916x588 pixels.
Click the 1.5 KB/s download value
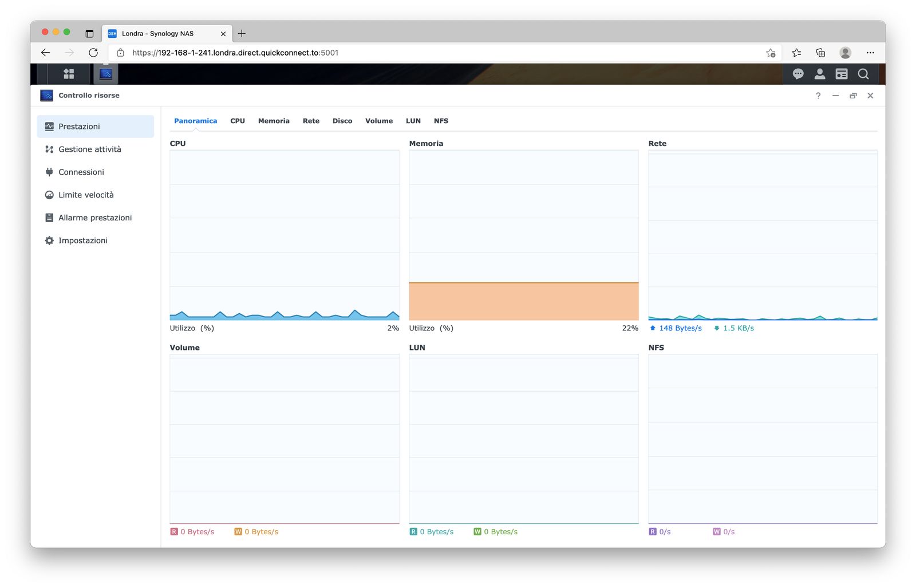coord(739,329)
